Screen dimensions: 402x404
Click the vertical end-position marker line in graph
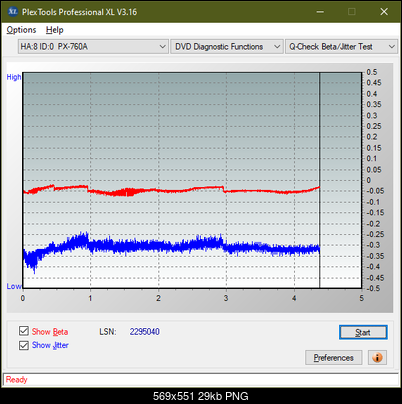pyautogui.click(x=320, y=180)
